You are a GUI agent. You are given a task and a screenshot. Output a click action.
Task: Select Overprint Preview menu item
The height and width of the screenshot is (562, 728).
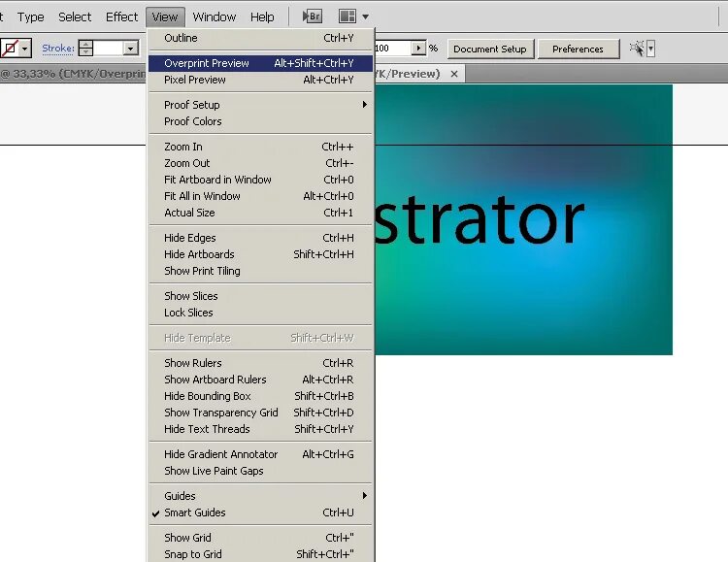(260, 63)
